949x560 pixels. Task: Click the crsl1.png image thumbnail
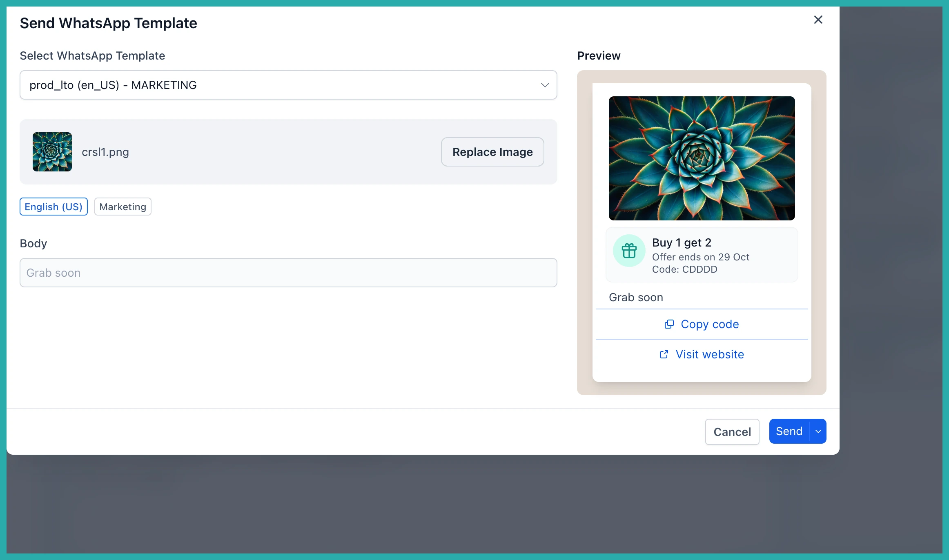(x=52, y=152)
